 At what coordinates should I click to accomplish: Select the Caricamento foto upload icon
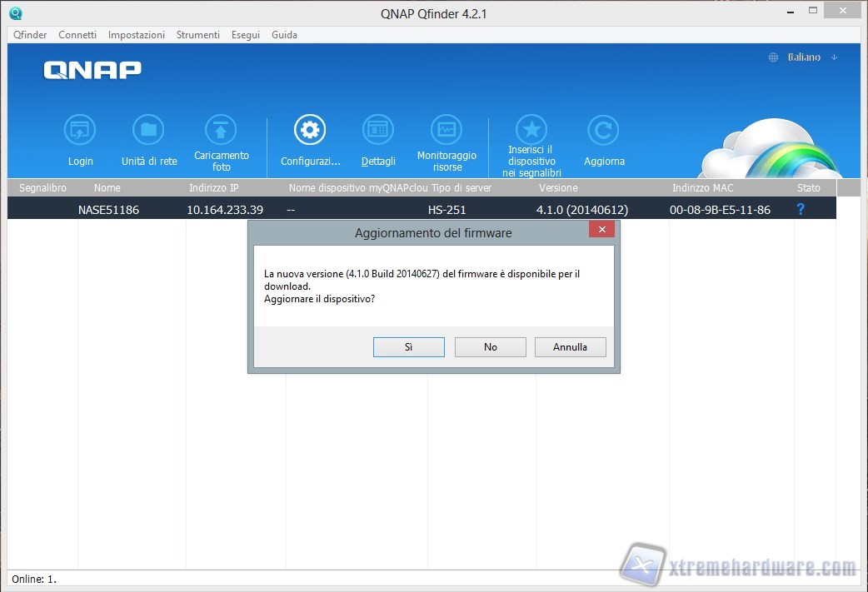coord(221,131)
